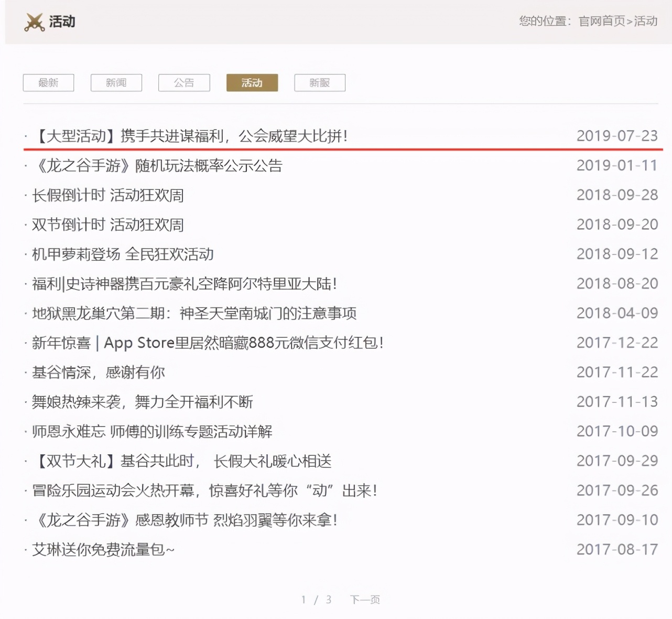This screenshot has height=619, width=672.
Task: Click the crossed-swords 活动 header icon
Action: point(34,22)
